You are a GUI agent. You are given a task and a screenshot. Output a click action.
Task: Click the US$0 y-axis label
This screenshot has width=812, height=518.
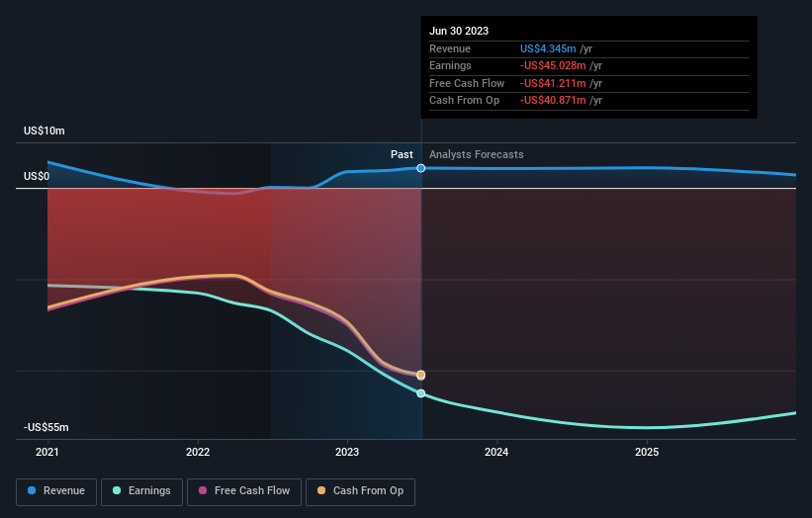37,177
